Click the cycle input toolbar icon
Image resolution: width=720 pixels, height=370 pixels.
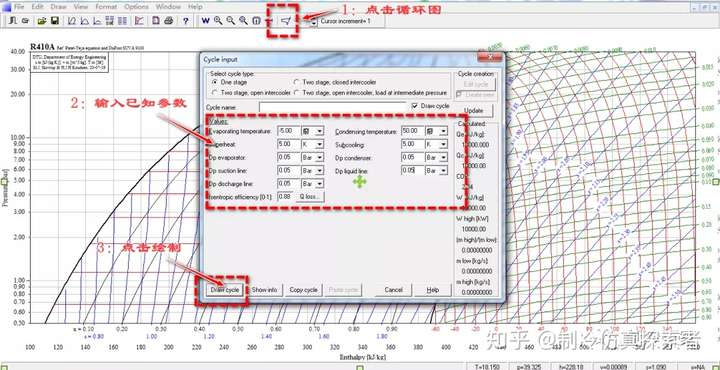point(286,21)
